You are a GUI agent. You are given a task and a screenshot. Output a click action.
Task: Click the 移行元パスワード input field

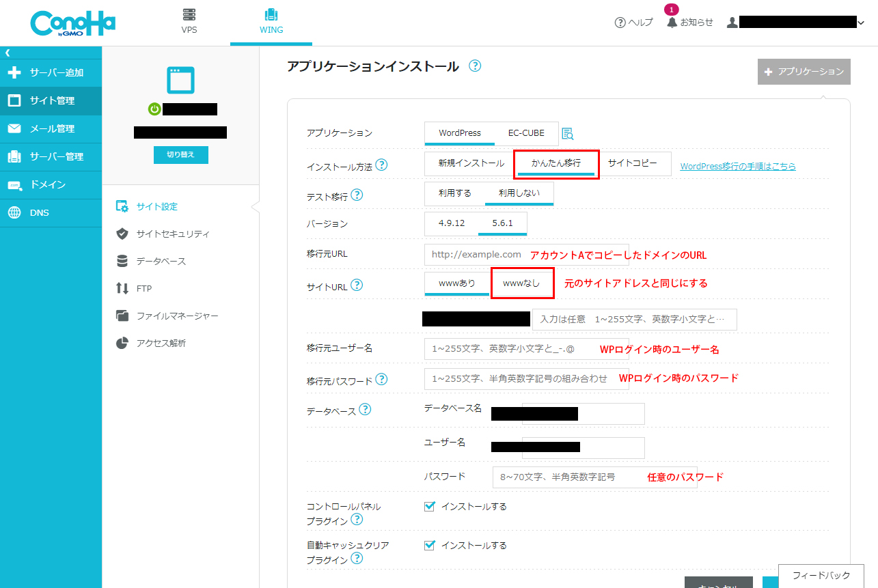point(527,378)
